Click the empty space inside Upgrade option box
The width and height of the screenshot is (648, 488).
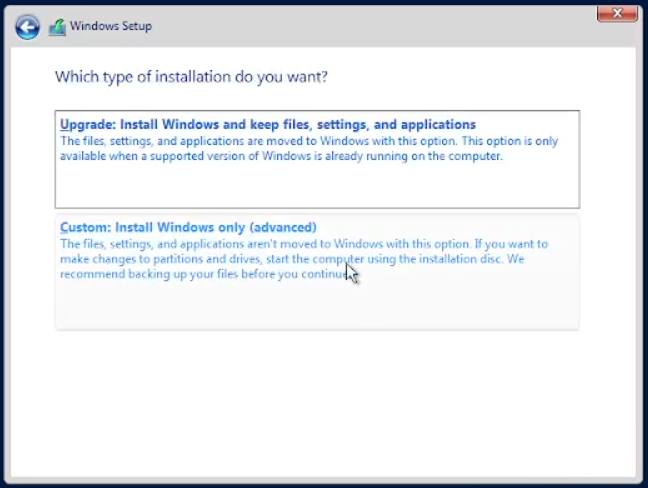(x=316, y=188)
